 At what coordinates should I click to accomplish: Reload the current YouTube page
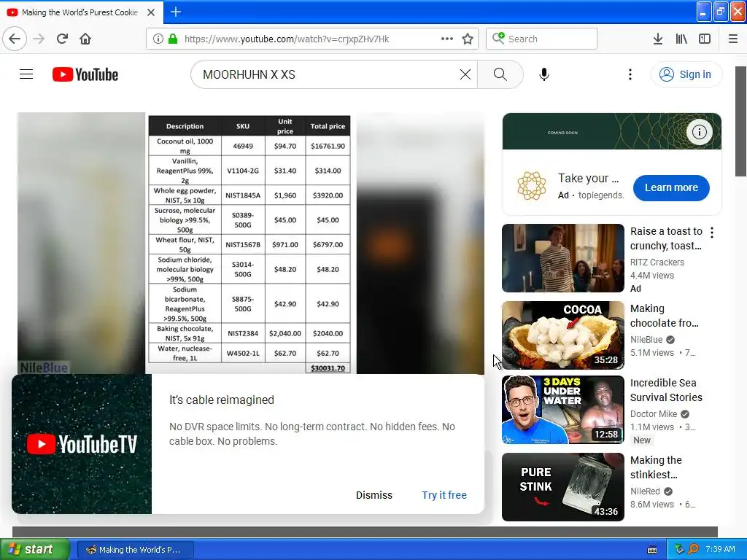[x=62, y=39]
